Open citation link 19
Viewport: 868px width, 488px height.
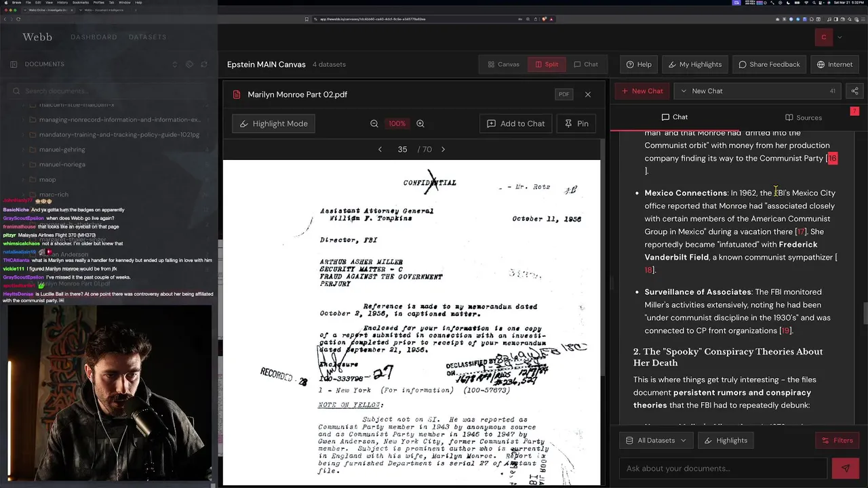(x=785, y=331)
